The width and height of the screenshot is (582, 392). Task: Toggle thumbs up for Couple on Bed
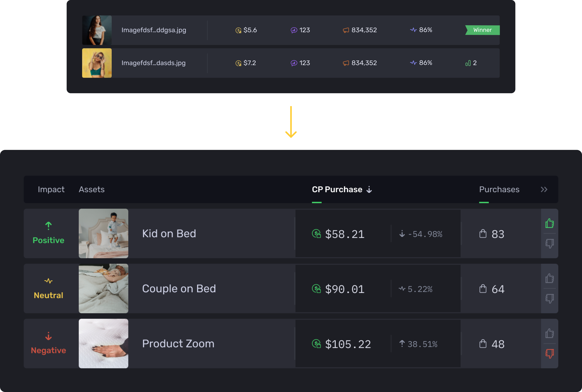pos(549,278)
